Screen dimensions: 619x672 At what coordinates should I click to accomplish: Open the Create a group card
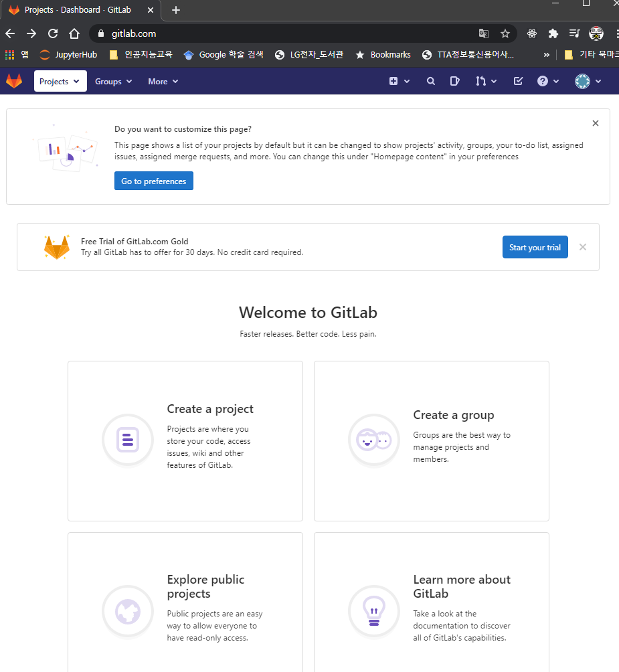[x=432, y=441]
